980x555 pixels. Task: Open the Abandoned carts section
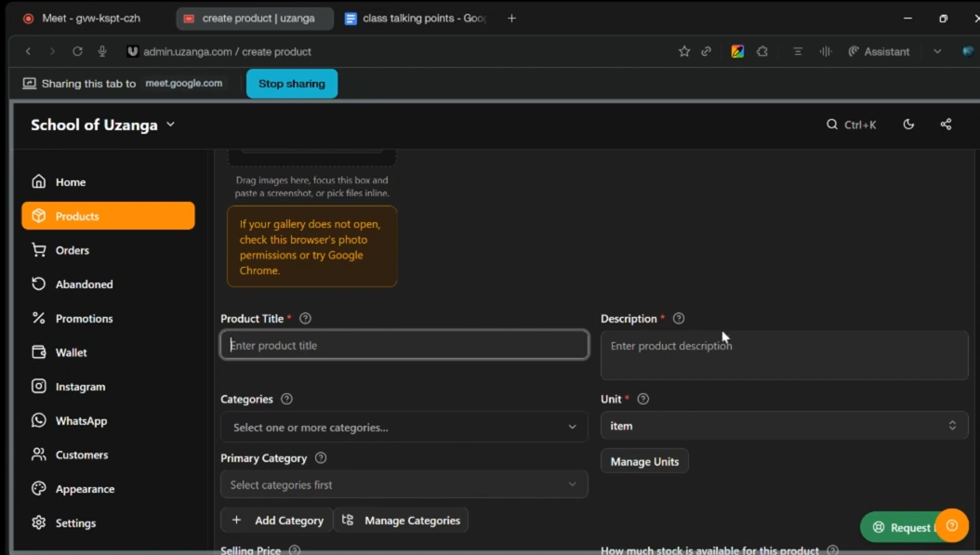(108, 284)
